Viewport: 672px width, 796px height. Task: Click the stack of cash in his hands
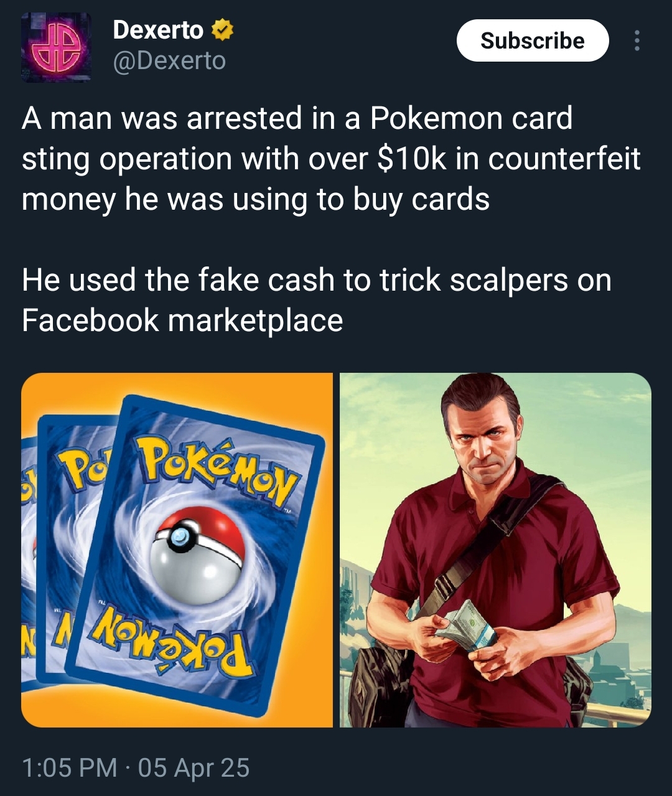click(465, 624)
